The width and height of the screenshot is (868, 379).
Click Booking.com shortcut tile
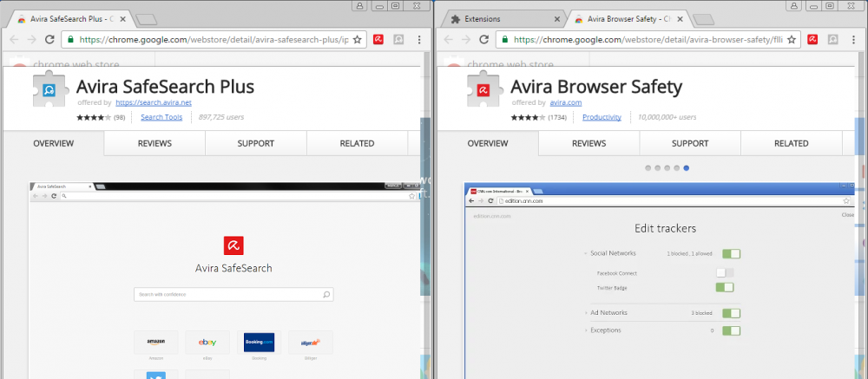pos(259,343)
